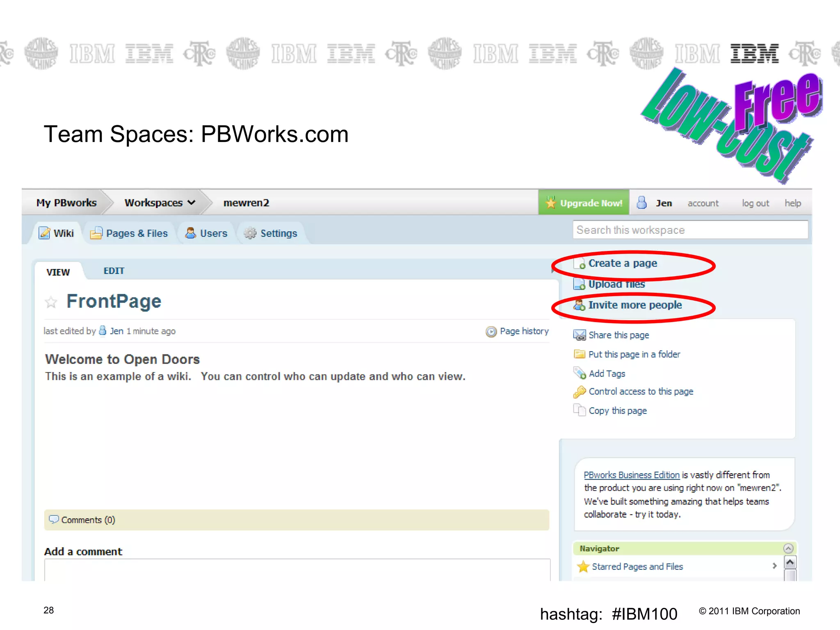Screen dimensions: 840x630
Task: Click the Copy this page icon
Action: (x=580, y=410)
